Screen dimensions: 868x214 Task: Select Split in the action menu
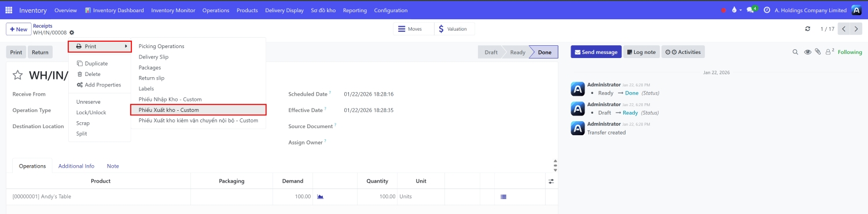(100, 133)
